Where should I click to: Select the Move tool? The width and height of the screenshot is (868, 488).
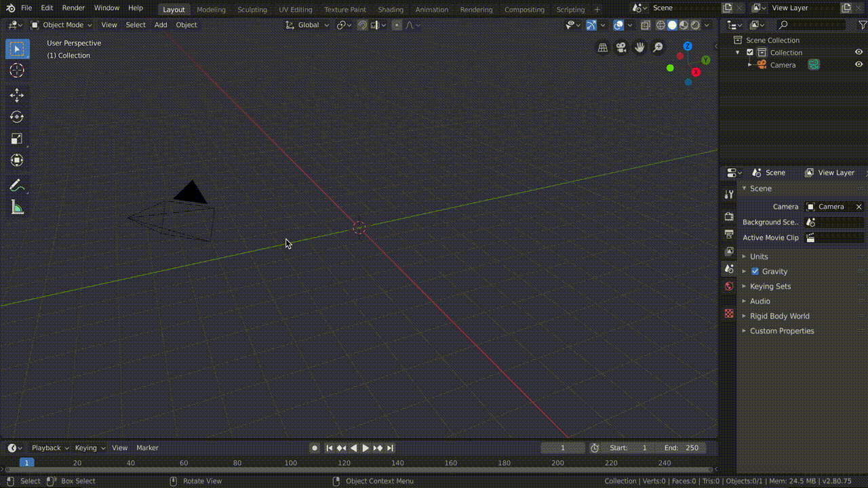pyautogui.click(x=17, y=96)
